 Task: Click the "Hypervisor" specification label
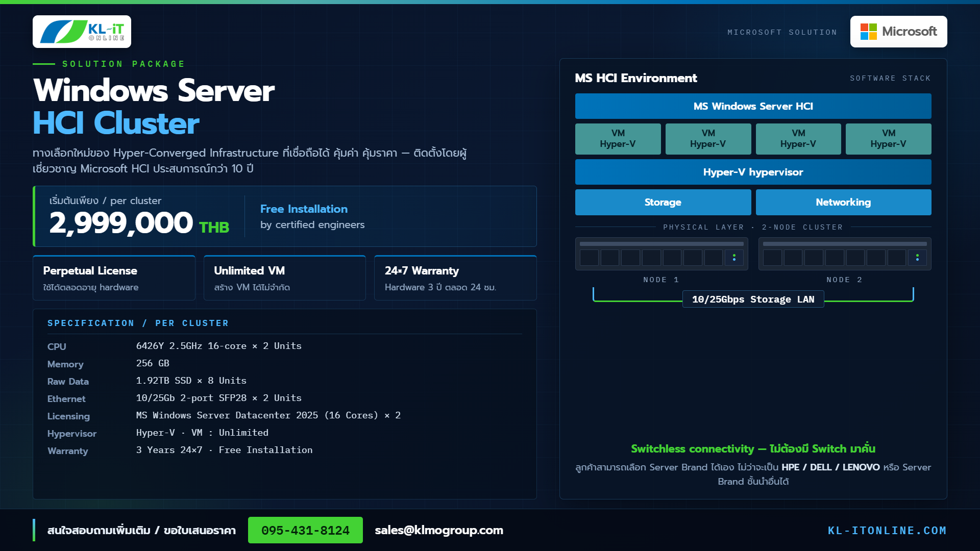pos(72,433)
